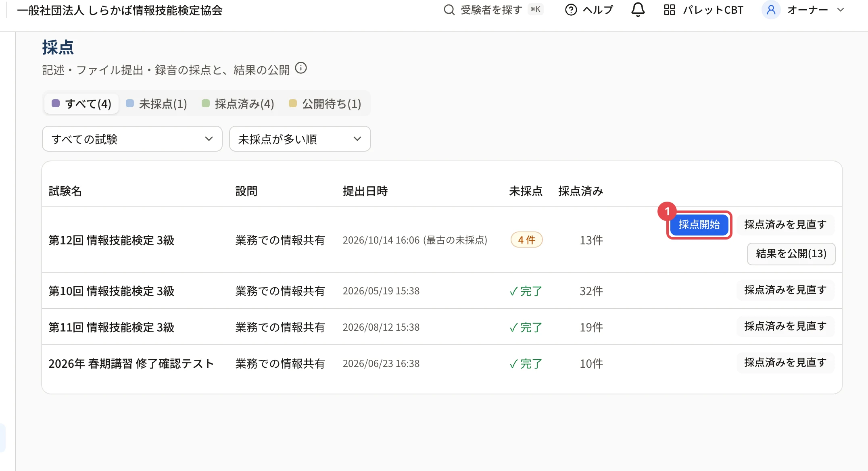Image resolution: width=868 pixels, height=471 pixels.
Task: Select the 公開待ち(1) filter tab
Action: click(325, 104)
